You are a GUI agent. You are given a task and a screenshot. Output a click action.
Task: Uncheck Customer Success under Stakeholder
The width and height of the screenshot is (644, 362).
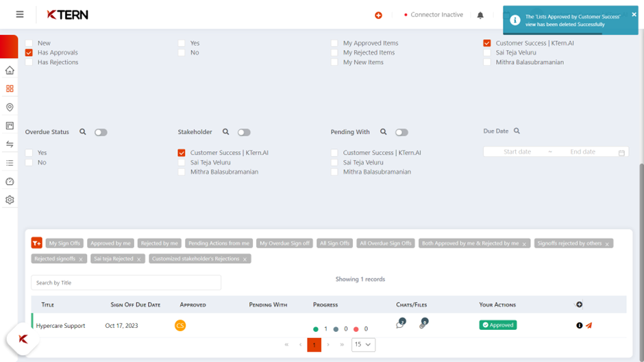(x=182, y=153)
